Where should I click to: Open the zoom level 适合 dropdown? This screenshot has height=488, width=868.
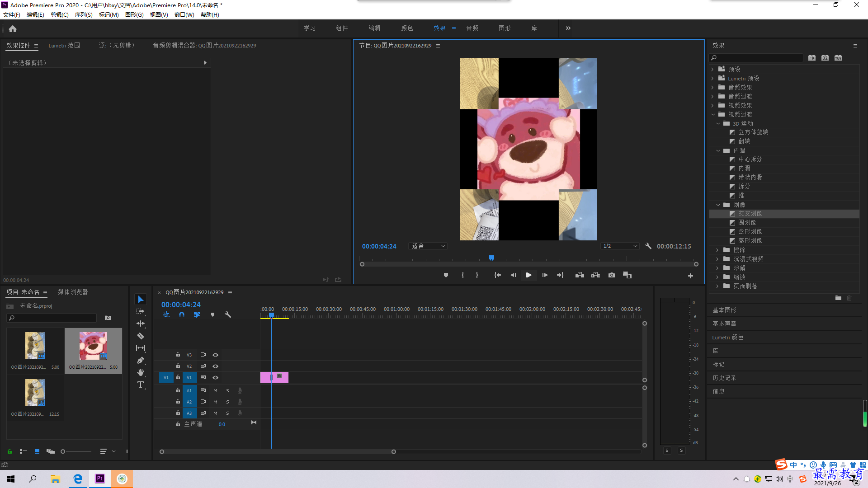point(428,246)
